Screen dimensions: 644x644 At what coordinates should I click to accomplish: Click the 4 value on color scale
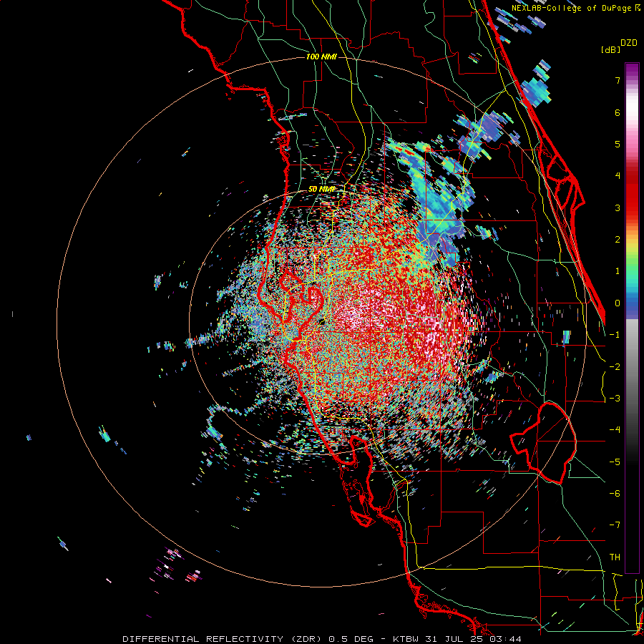pyautogui.click(x=618, y=176)
